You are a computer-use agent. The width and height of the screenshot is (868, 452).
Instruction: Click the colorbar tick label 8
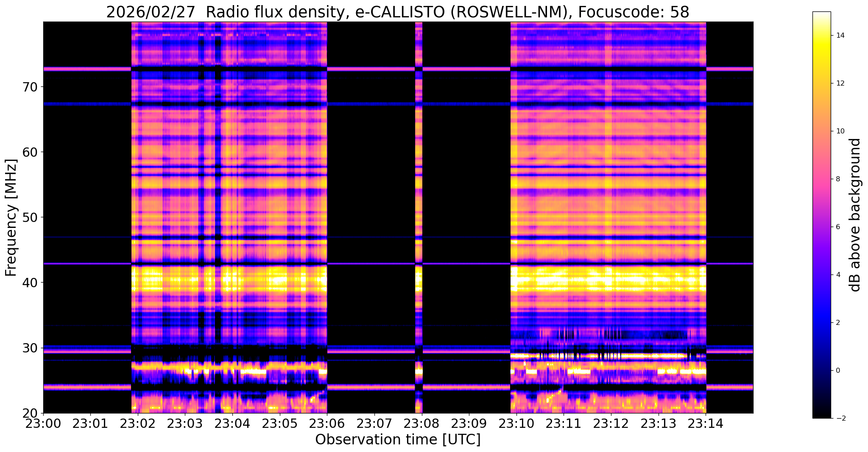(x=837, y=179)
